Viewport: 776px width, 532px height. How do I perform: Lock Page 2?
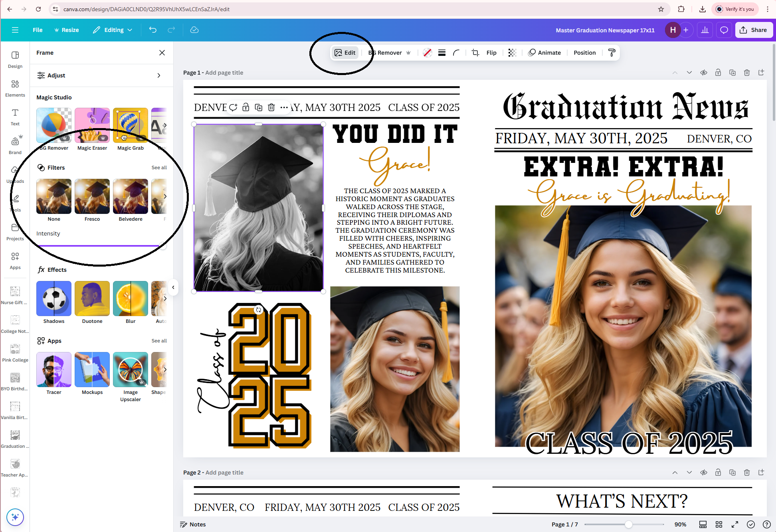[x=718, y=473]
